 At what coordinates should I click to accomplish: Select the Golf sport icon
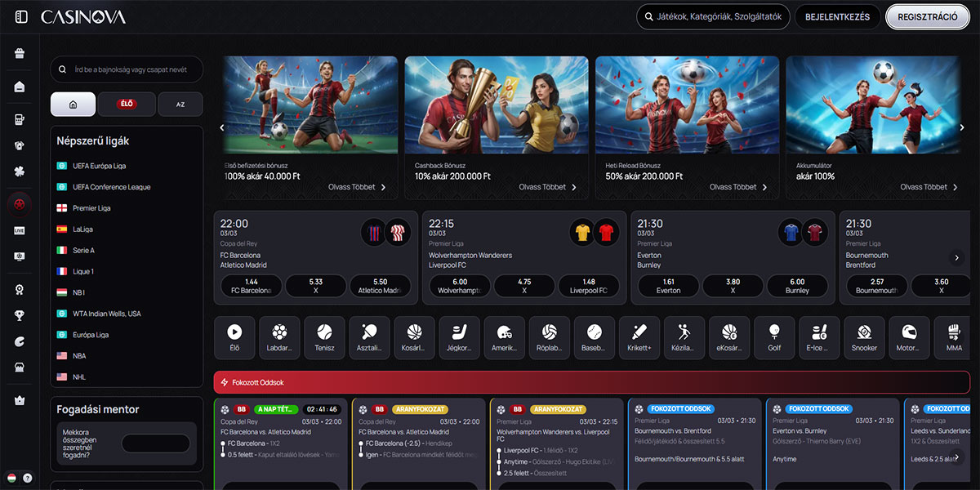774,338
